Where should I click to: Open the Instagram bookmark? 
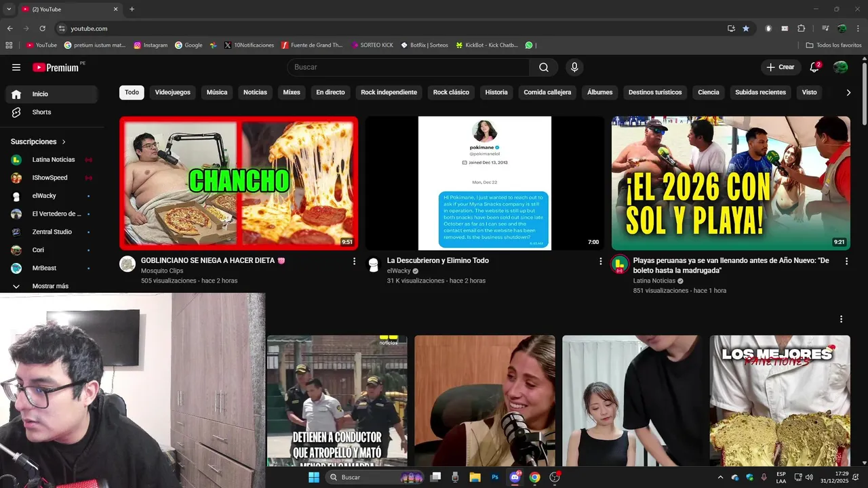coord(151,45)
